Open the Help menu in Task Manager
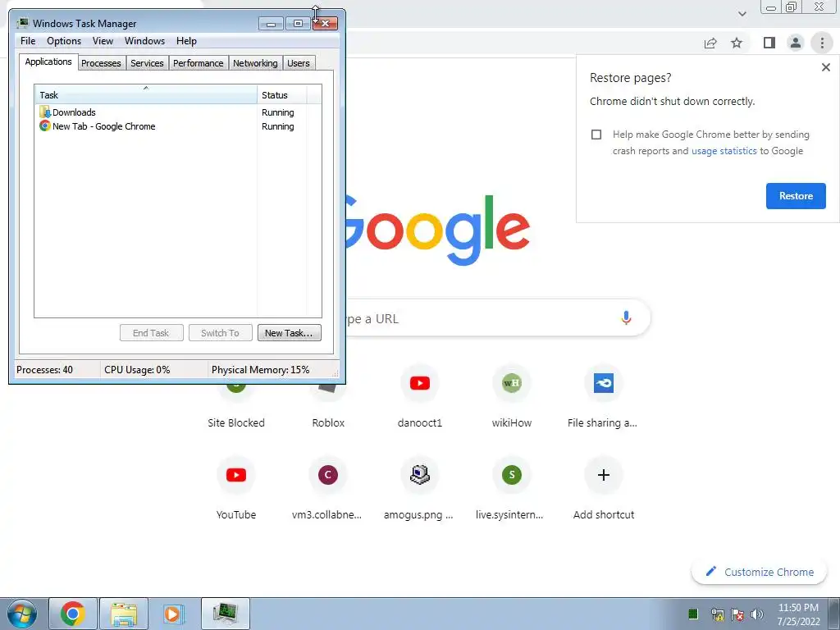Screen dimensions: 840x630 point(186,41)
